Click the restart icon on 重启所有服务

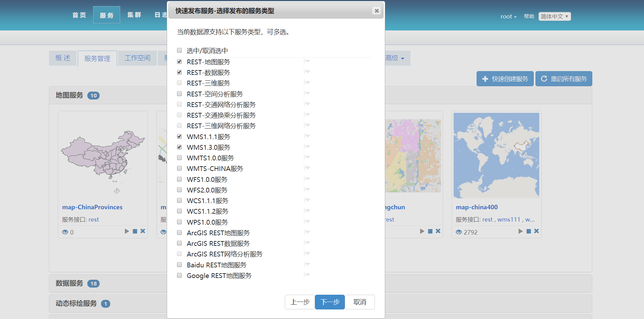click(544, 78)
